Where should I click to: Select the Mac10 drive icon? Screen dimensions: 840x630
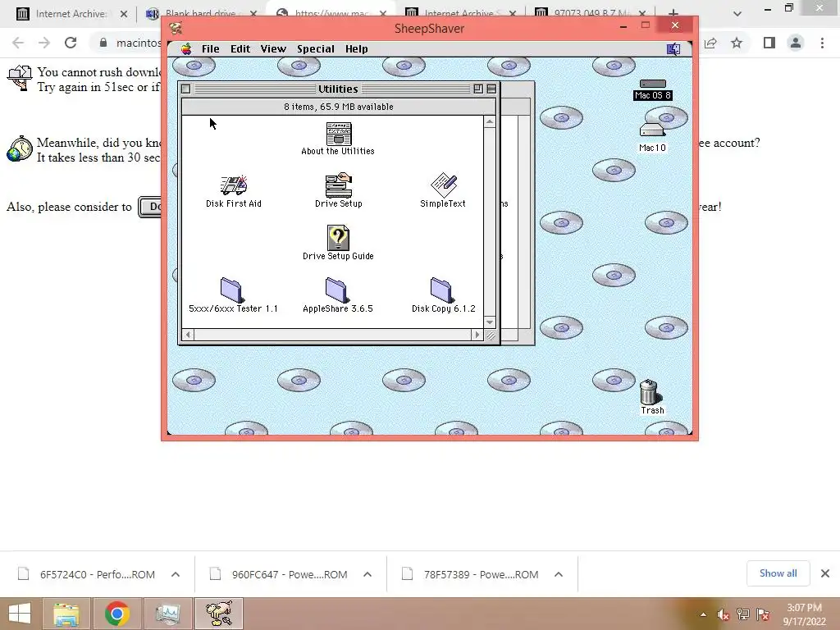[x=652, y=130]
